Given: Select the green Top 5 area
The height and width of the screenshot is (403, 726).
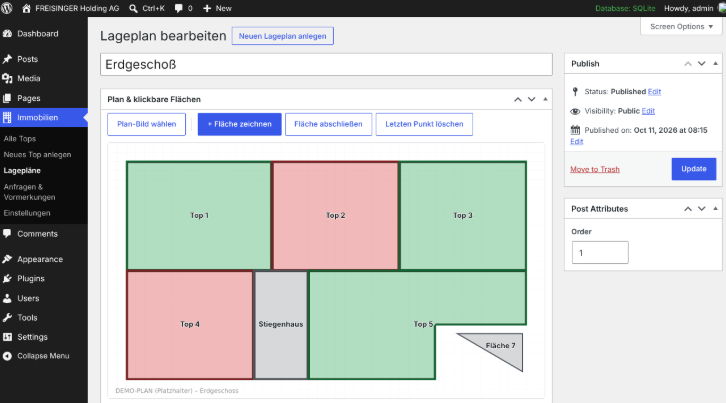Looking at the screenshot, I should tap(372, 324).
